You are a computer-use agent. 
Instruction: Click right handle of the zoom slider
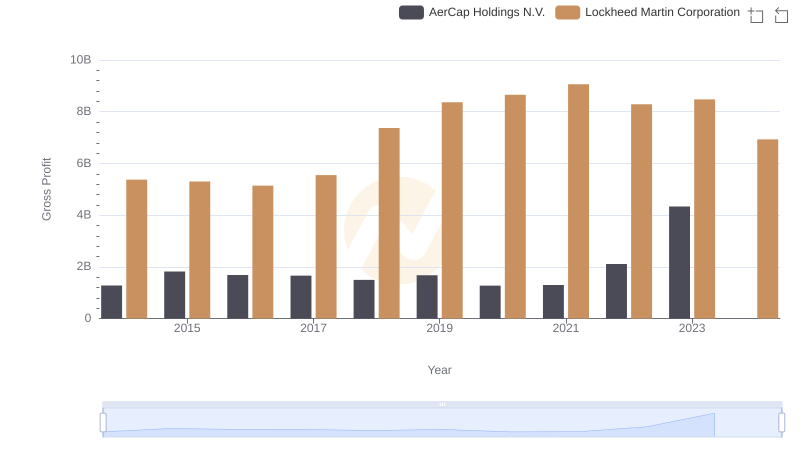tap(782, 423)
